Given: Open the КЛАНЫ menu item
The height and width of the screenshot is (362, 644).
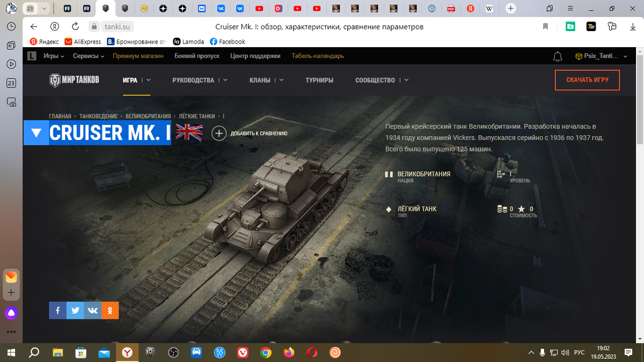Looking at the screenshot, I should coord(260,80).
